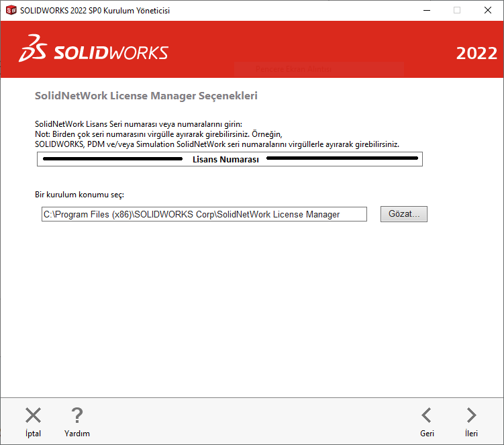This screenshot has height=445, width=504.
Task: Click the Yardım text label
Action: [x=77, y=434]
